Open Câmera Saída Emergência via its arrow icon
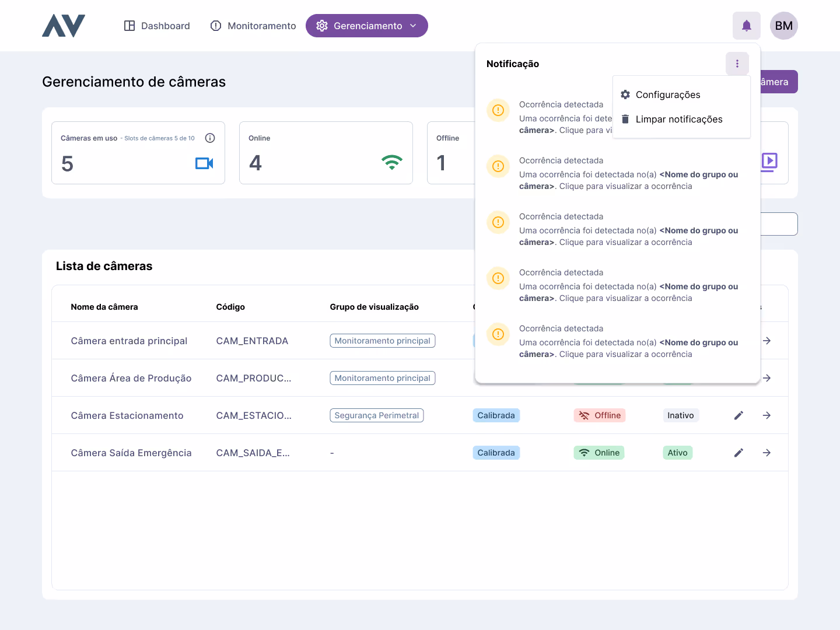This screenshot has width=840, height=630. click(766, 452)
